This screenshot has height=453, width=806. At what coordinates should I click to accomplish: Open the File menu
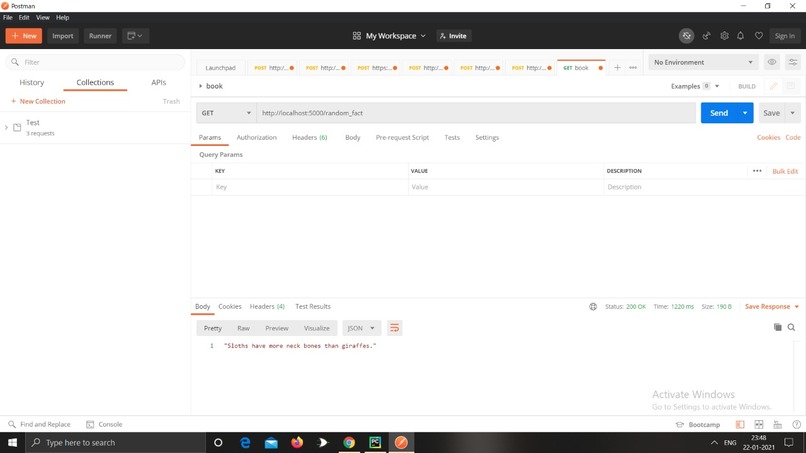click(8, 17)
